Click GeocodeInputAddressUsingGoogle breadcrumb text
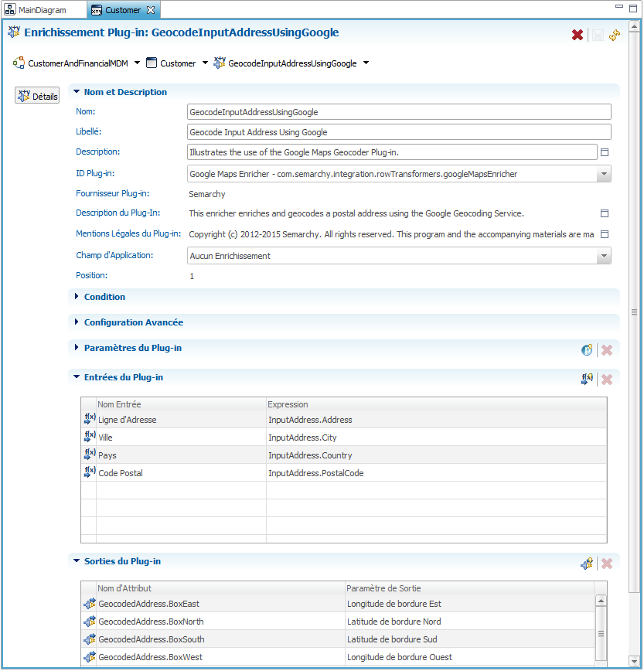Viewport: 644px width, 671px height. [x=292, y=63]
